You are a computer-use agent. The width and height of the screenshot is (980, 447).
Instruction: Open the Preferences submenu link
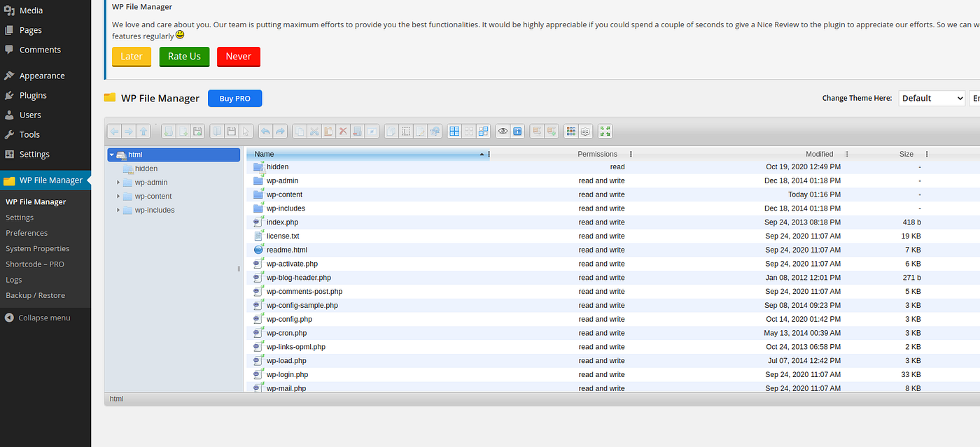click(x=27, y=233)
